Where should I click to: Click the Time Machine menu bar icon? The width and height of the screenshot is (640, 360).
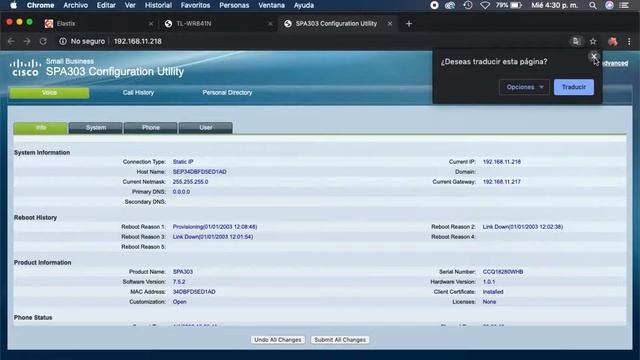click(x=468, y=5)
